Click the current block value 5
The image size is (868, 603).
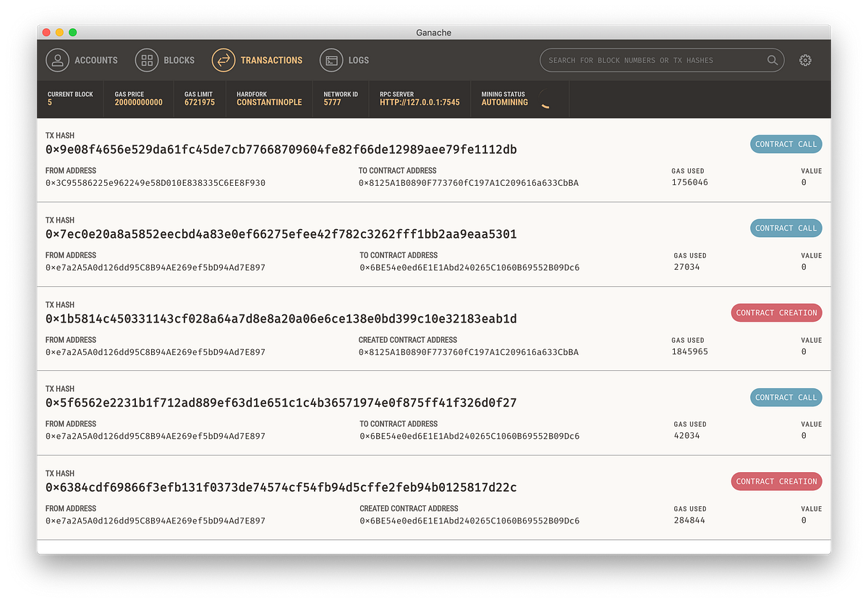pyautogui.click(x=50, y=103)
